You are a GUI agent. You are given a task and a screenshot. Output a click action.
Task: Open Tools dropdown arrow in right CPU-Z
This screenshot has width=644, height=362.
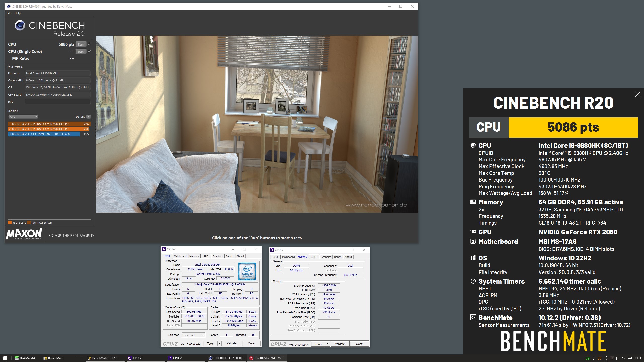tap(328, 344)
